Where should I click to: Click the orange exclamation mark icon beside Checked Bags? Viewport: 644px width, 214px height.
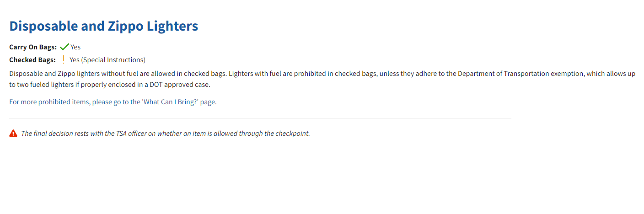tap(64, 59)
